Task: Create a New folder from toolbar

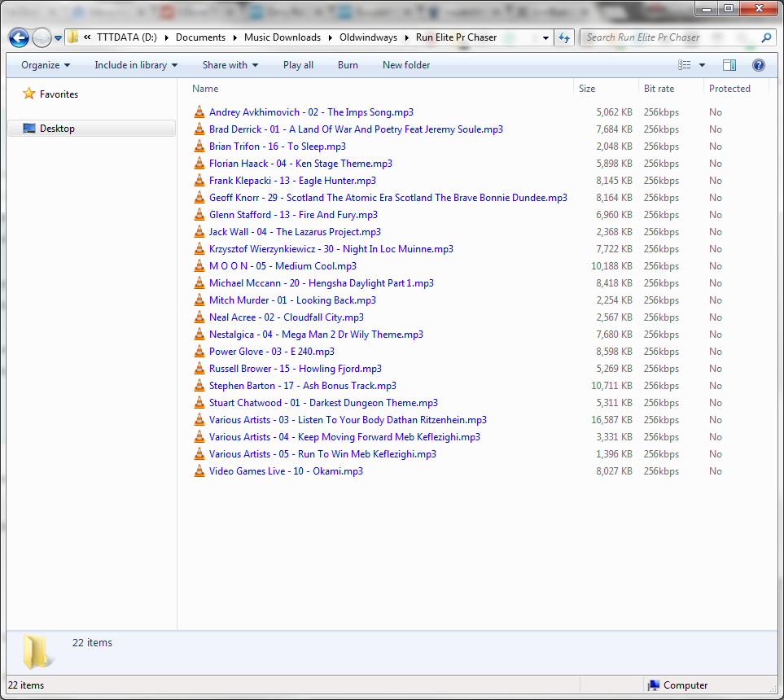Action: 406,65
